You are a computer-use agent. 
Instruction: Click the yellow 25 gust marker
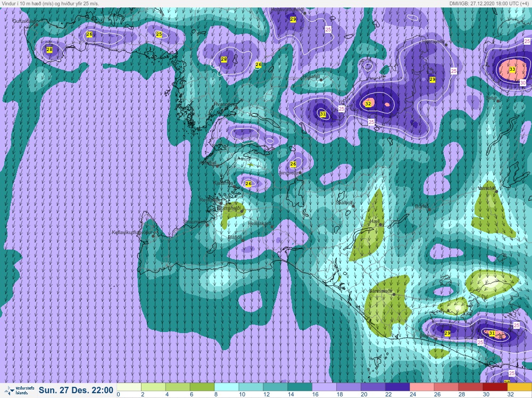click(x=159, y=34)
